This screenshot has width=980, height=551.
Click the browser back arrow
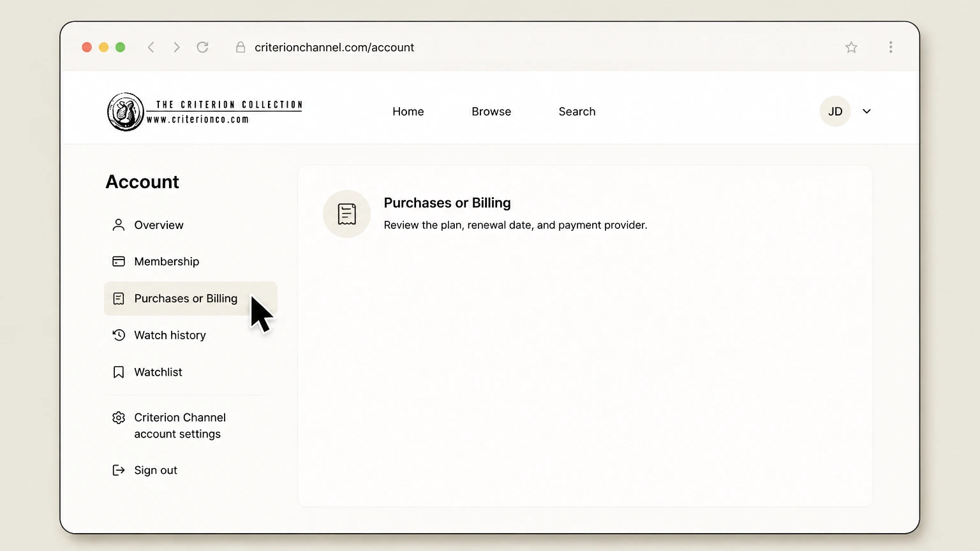(151, 47)
